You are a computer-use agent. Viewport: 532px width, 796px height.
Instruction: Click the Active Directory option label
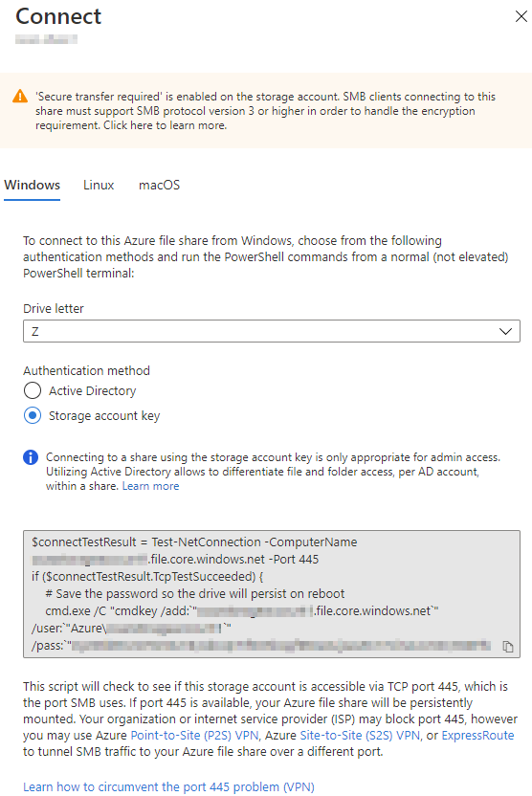tap(93, 391)
